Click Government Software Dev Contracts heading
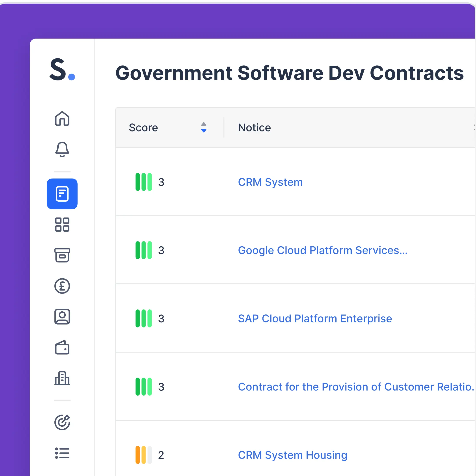 [290, 73]
